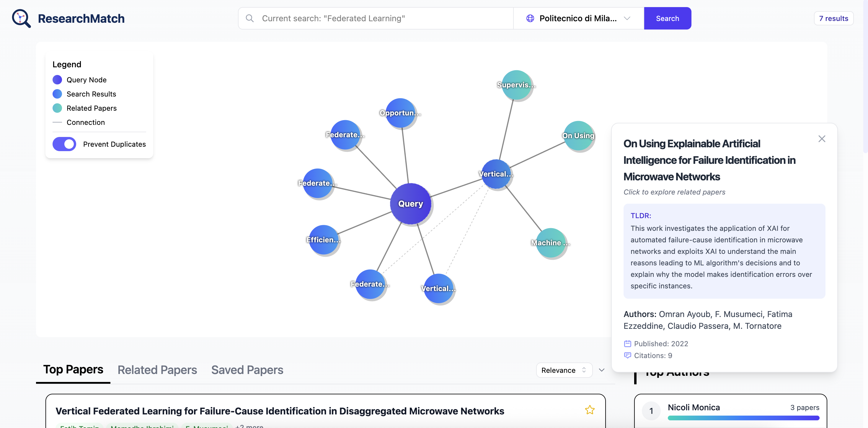Image resolution: width=868 pixels, height=428 pixels.
Task: Star the Vertical Federated Learning paper
Action: [x=590, y=410]
